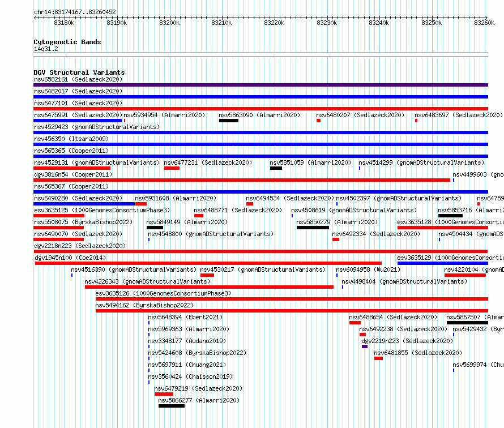This screenshot has width=504, height=428.
Task: Click the 83220k ruler position label
Action: coord(274,23)
